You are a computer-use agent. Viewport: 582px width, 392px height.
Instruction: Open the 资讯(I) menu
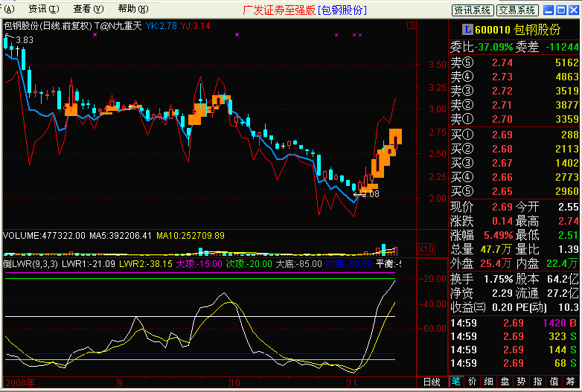click(x=44, y=9)
